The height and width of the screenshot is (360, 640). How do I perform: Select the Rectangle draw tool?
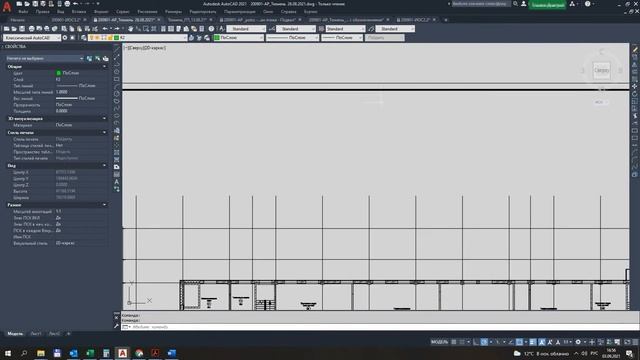pyautogui.click(x=117, y=79)
